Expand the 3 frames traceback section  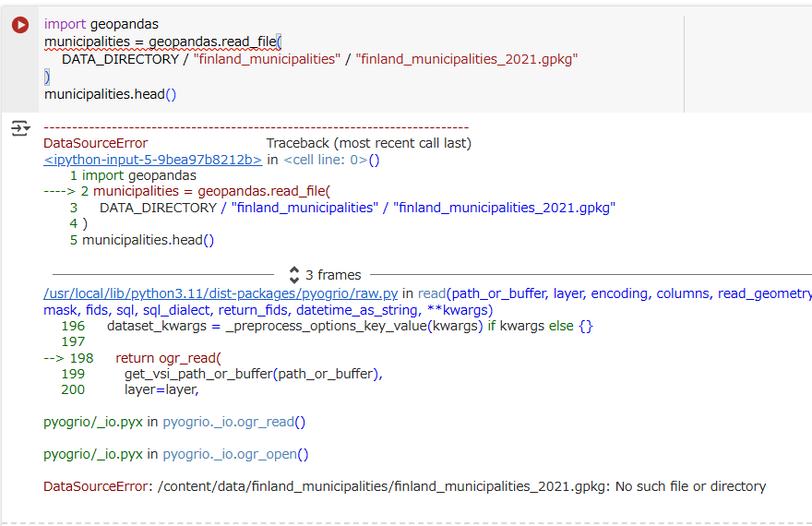click(x=325, y=275)
